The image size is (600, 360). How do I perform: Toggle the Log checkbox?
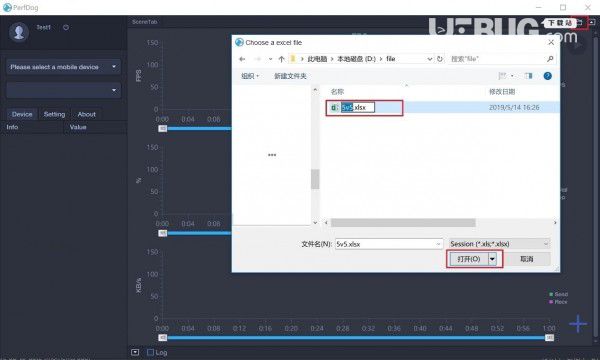click(x=150, y=352)
